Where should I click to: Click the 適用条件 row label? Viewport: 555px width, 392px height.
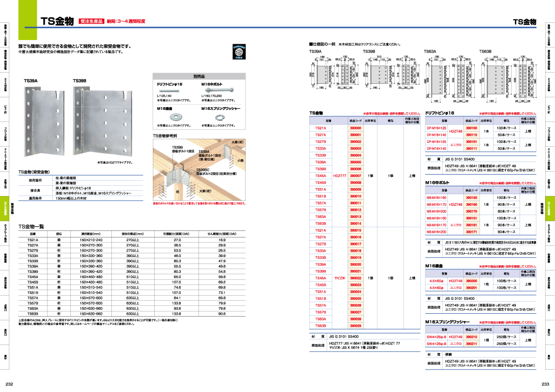[35, 198]
